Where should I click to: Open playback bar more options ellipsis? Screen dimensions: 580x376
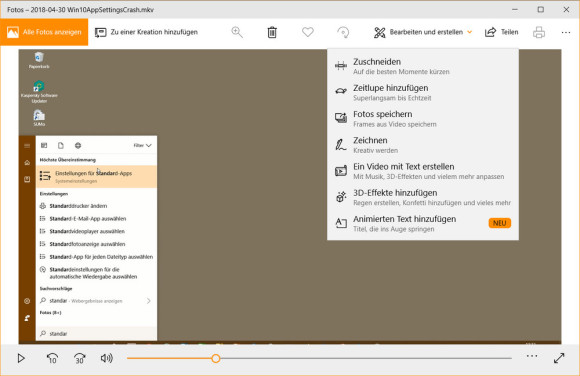[532, 356]
